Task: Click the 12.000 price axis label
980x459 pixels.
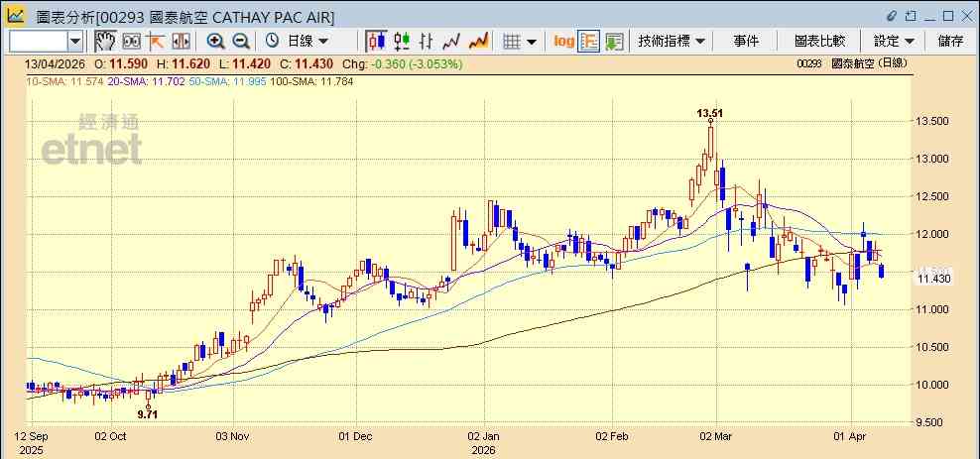Action: [x=931, y=234]
